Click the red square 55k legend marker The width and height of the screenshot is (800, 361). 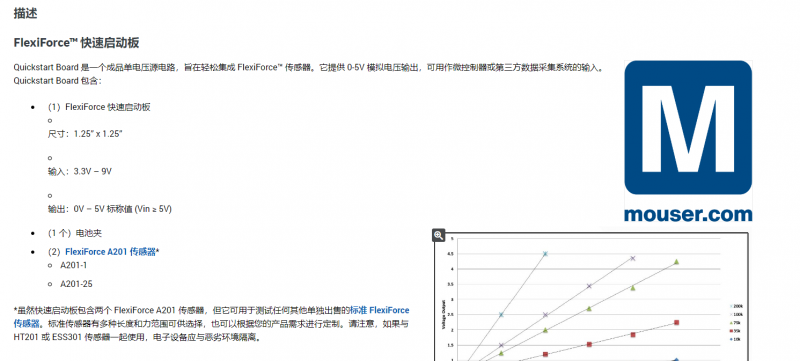[732, 331]
